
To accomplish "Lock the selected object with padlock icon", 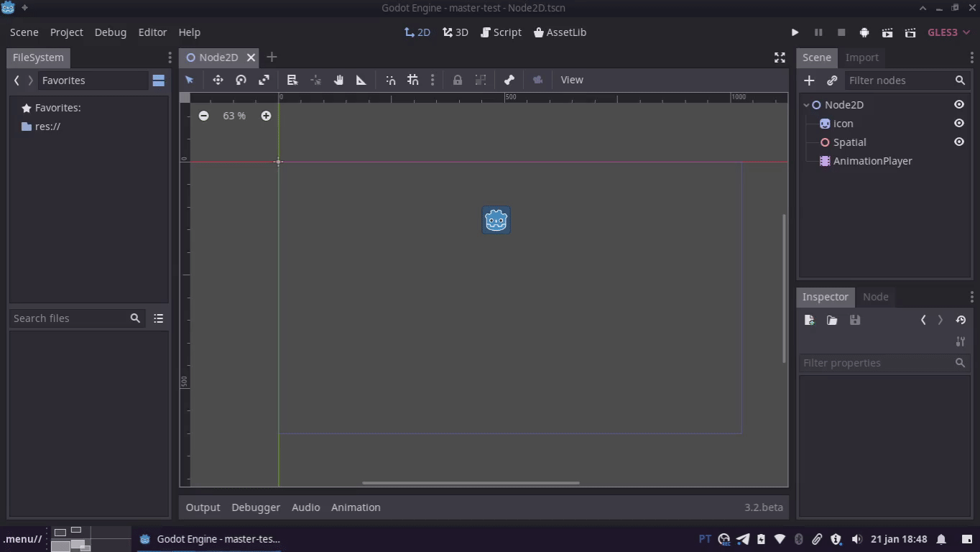I will tap(458, 80).
